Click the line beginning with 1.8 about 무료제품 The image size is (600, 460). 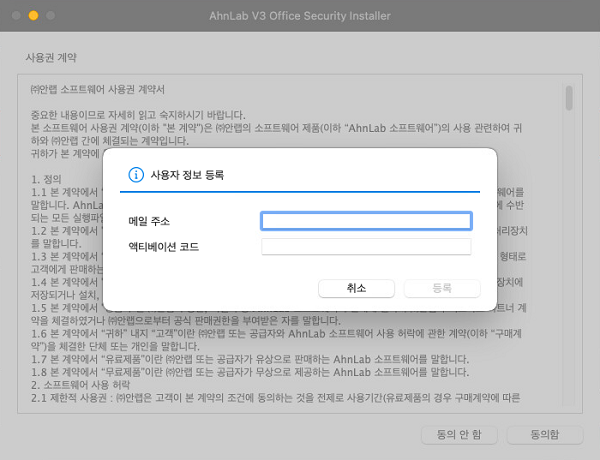pos(250,372)
